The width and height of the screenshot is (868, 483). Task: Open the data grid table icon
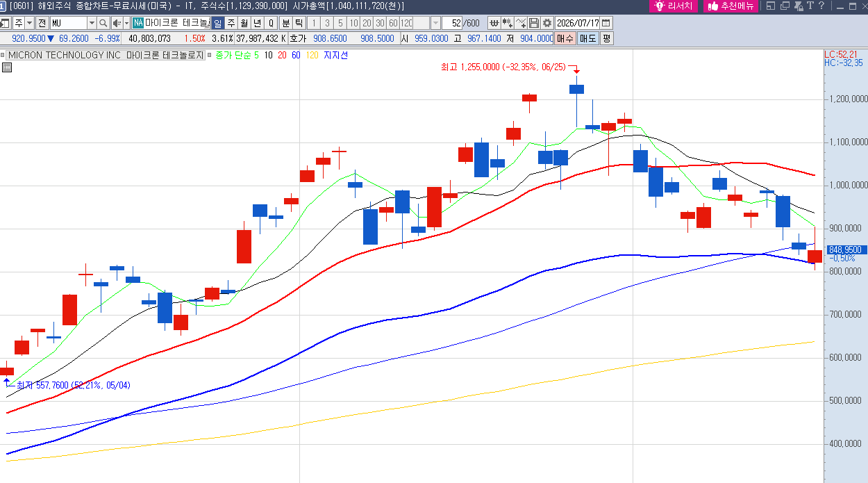pyautogui.click(x=7, y=67)
